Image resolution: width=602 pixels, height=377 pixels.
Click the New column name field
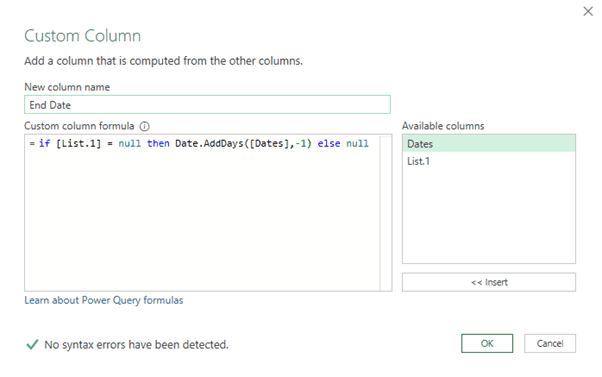pos(207,105)
